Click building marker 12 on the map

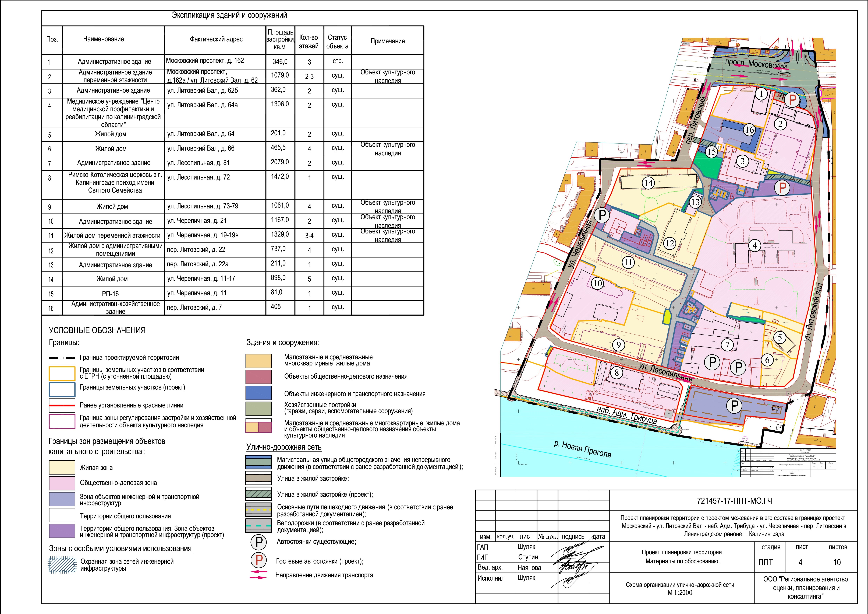pos(669,243)
